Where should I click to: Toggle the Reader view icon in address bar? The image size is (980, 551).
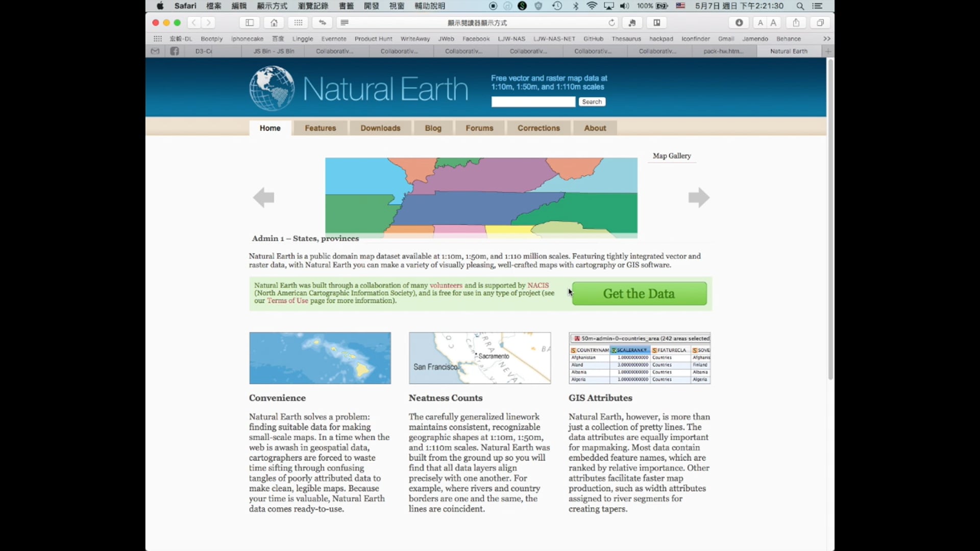345,22
